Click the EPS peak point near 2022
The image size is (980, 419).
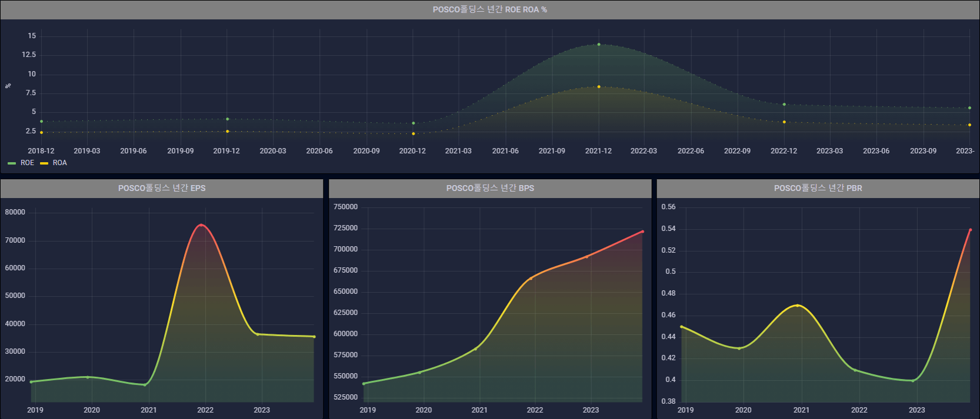[201, 225]
